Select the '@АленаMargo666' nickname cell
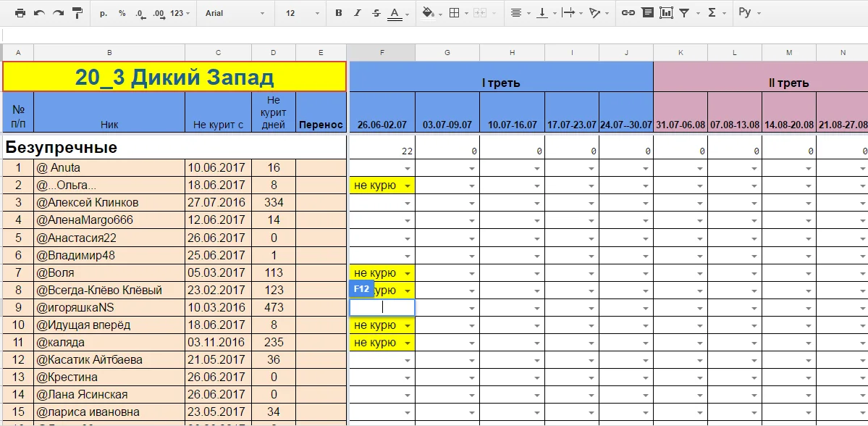This screenshot has height=426, width=868. coord(109,220)
